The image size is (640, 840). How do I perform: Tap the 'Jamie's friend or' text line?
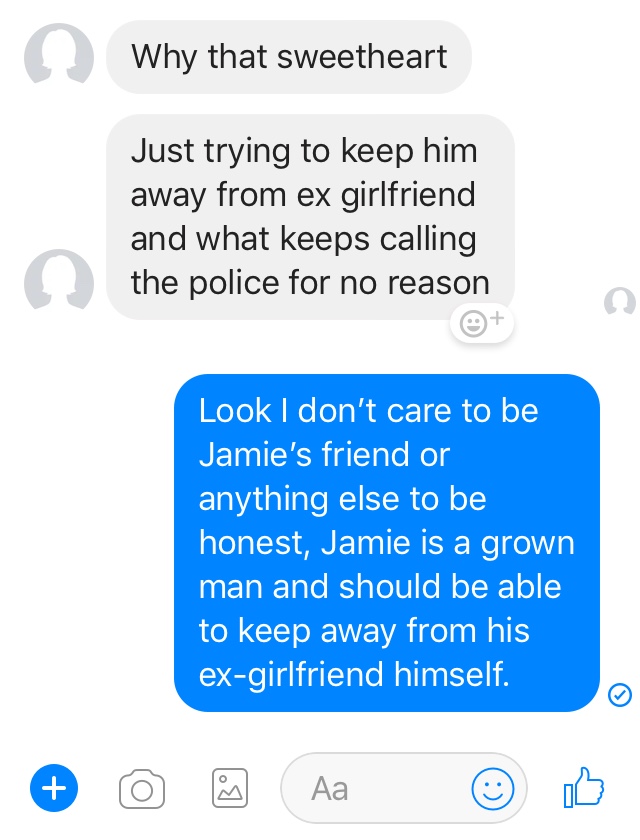[324, 454]
